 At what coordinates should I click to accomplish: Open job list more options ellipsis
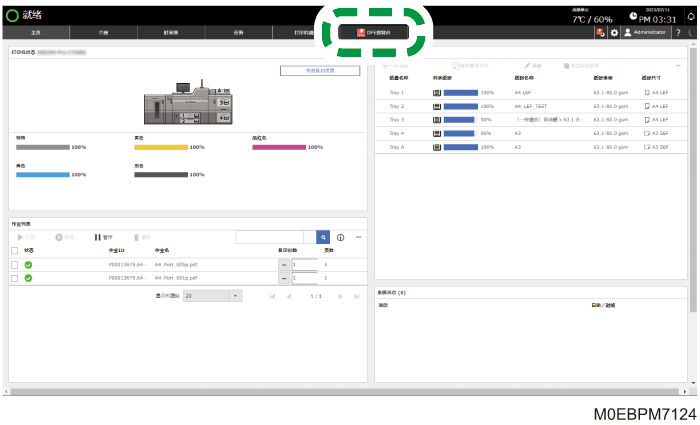point(358,237)
